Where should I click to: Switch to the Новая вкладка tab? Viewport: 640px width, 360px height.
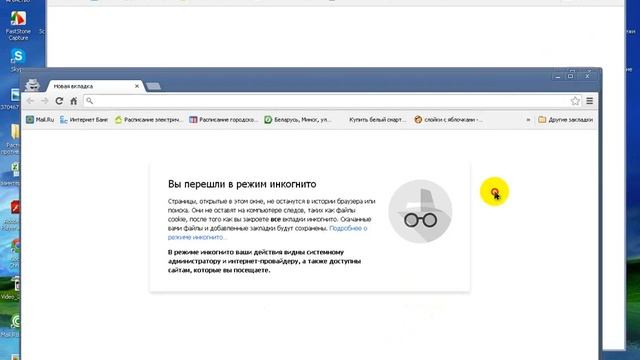(94, 86)
